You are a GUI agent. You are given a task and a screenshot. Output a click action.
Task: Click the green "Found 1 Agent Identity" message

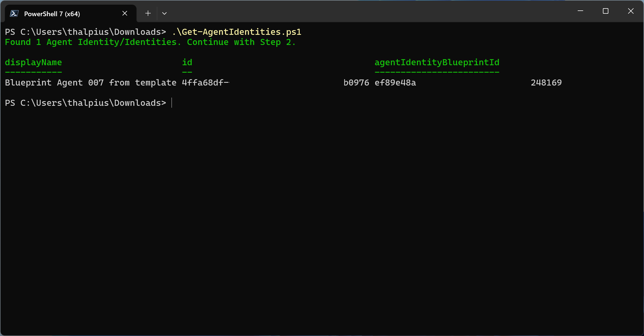click(150, 42)
